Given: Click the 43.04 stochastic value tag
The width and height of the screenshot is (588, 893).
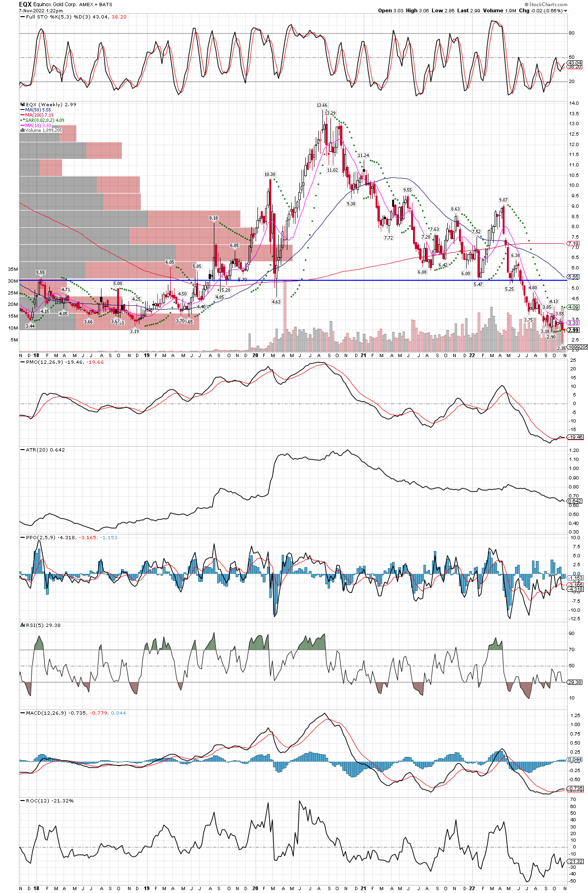Looking at the screenshot, I should [x=575, y=63].
